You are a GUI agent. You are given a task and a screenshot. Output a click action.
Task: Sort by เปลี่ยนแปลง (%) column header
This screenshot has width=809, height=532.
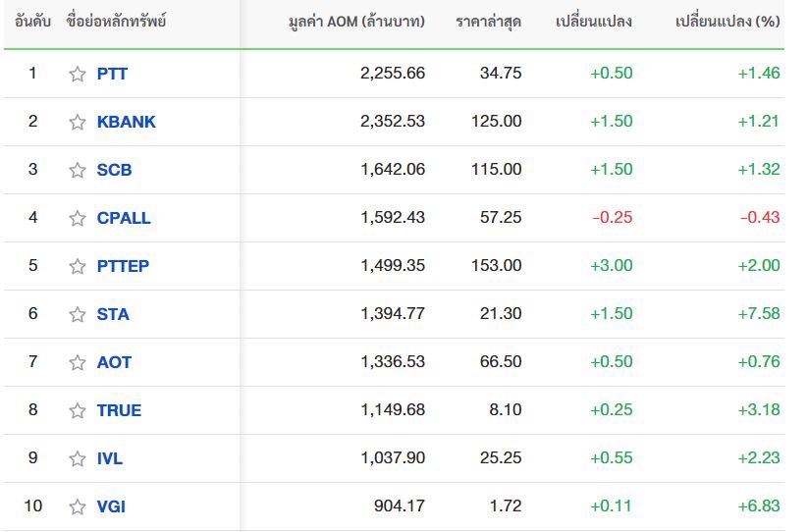pyautogui.click(x=728, y=22)
